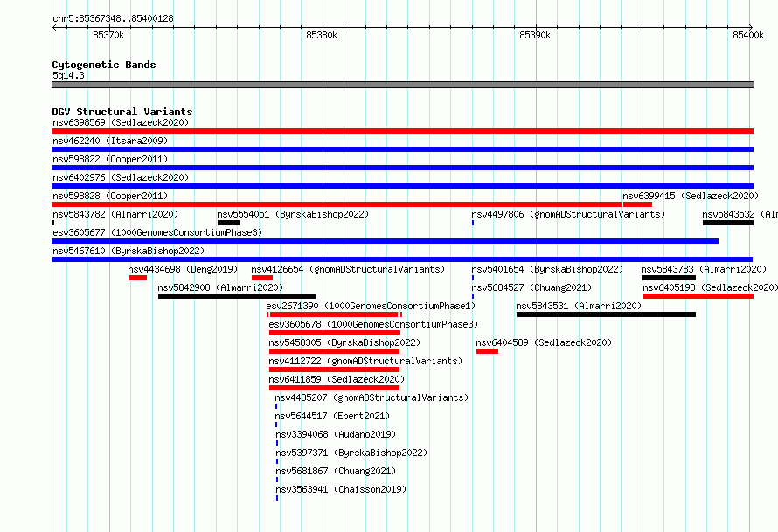Screen dimensions: 778x532
Task: Click the black bar under nsv5843532
Action: click(x=728, y=223)
